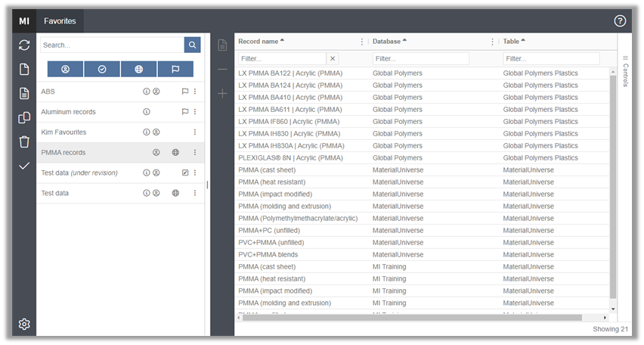644x345 pixels.
Task: Open Database column options menu
Action: click(x=492, y=42)
